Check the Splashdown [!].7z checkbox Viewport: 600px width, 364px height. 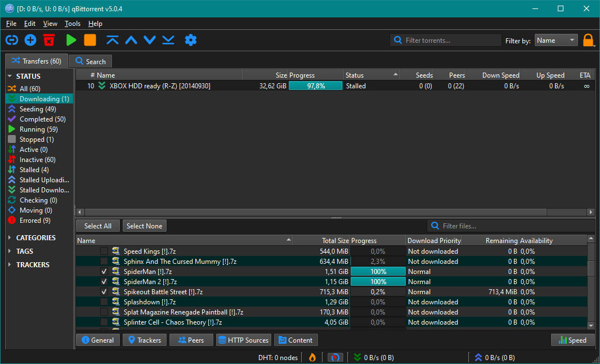pos(104,302)
